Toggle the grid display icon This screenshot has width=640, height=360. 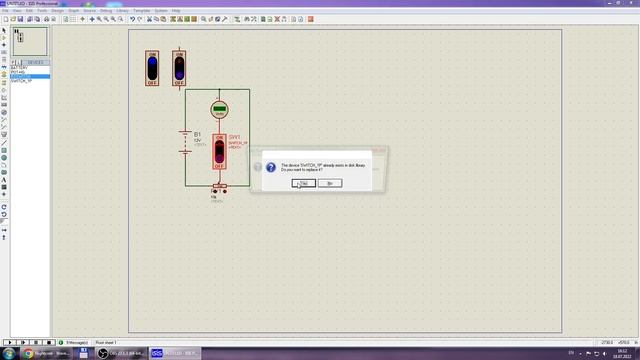coord(73,19)
